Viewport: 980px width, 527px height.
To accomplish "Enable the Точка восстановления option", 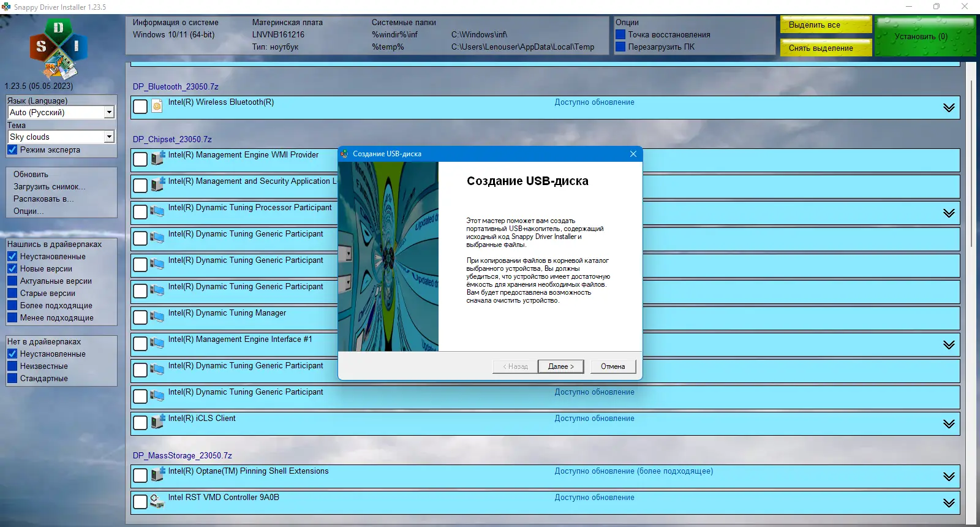I will pyautogui.click(x=620, y=35).
